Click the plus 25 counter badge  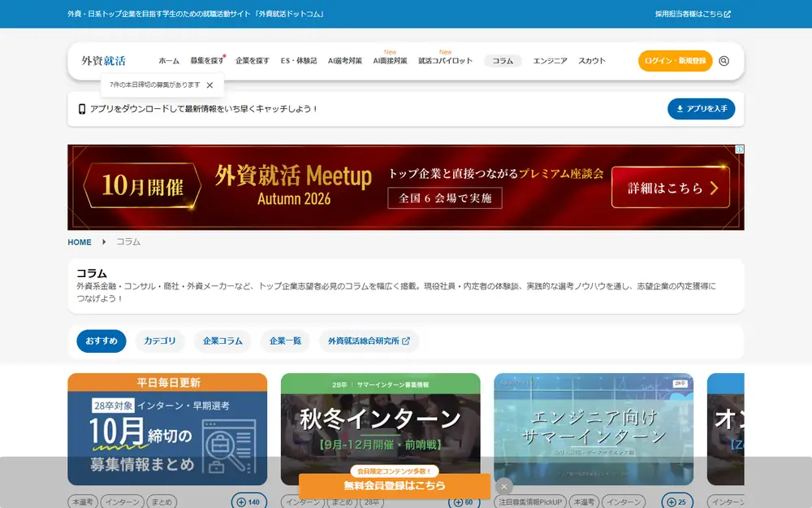click(677, 501)
